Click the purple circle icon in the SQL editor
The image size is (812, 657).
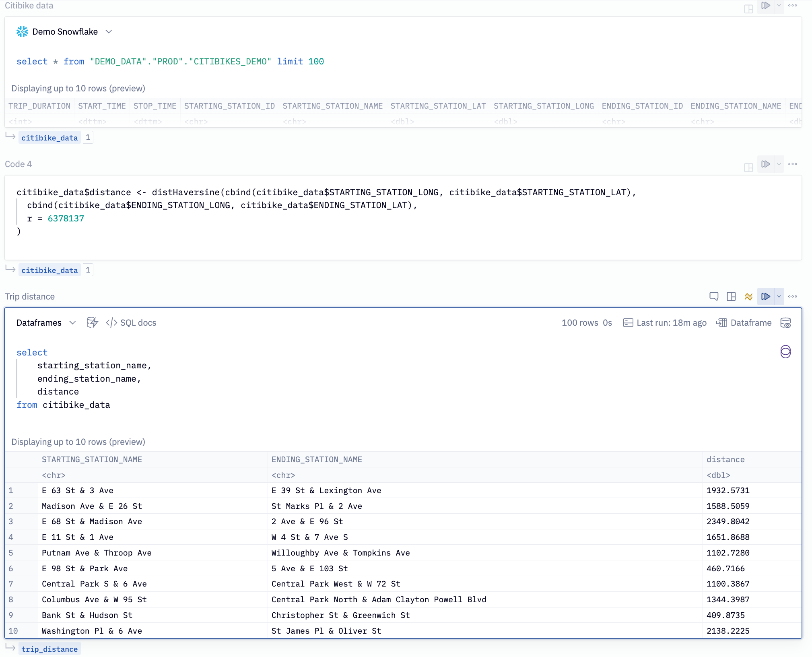point(785,352)
